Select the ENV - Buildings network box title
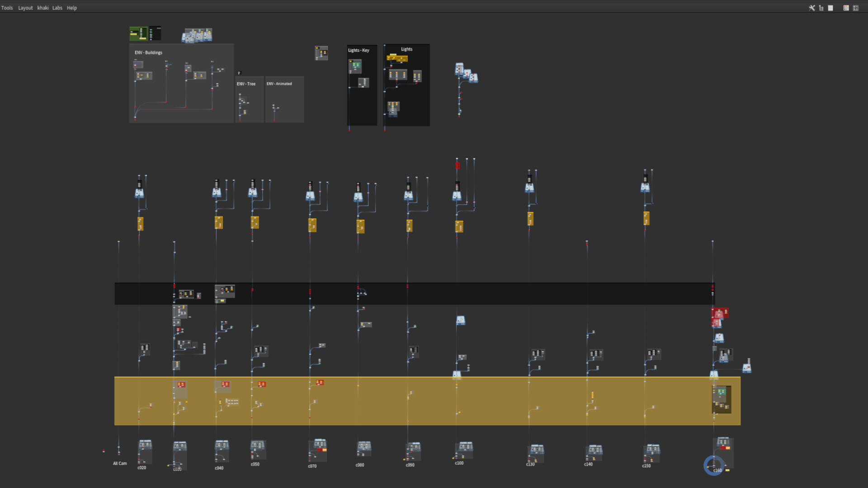The width and height of the screenshot is (868, 488). pos(148,52)
